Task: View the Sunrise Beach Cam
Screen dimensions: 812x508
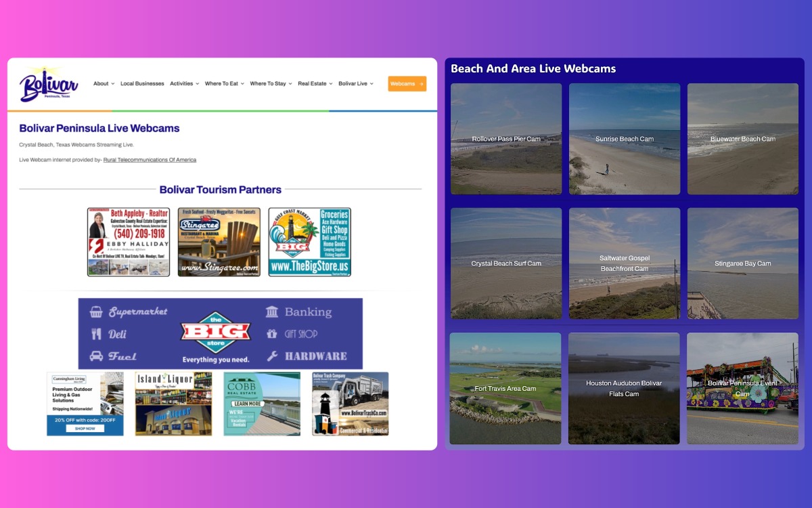Action: pyautogui.click(x=624, y=139)
